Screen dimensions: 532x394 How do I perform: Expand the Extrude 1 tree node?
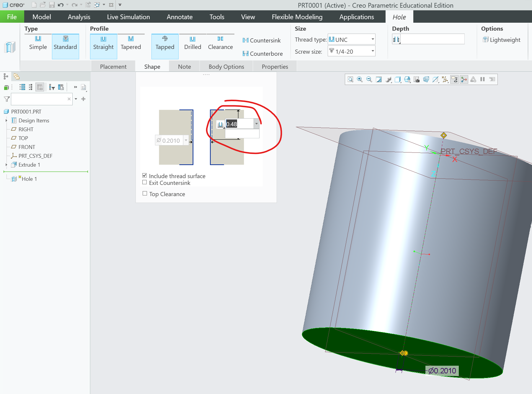pos(7,165)
